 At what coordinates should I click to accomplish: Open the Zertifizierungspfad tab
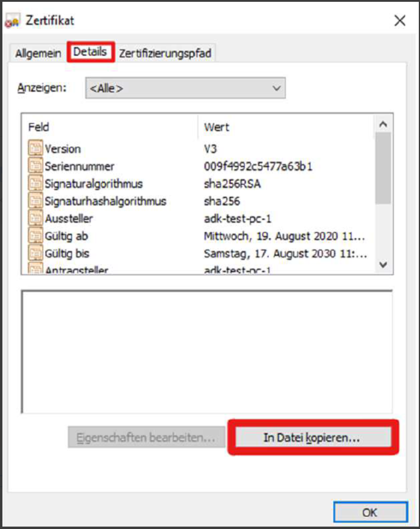(x=165, y=53)
